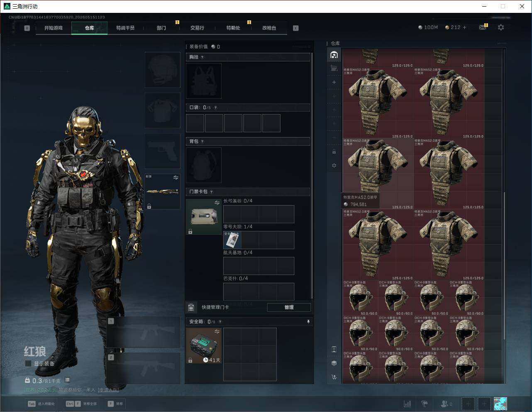
Task: Click the 申请入队 link
Action: pyautogui.click(x=108, y=390)
